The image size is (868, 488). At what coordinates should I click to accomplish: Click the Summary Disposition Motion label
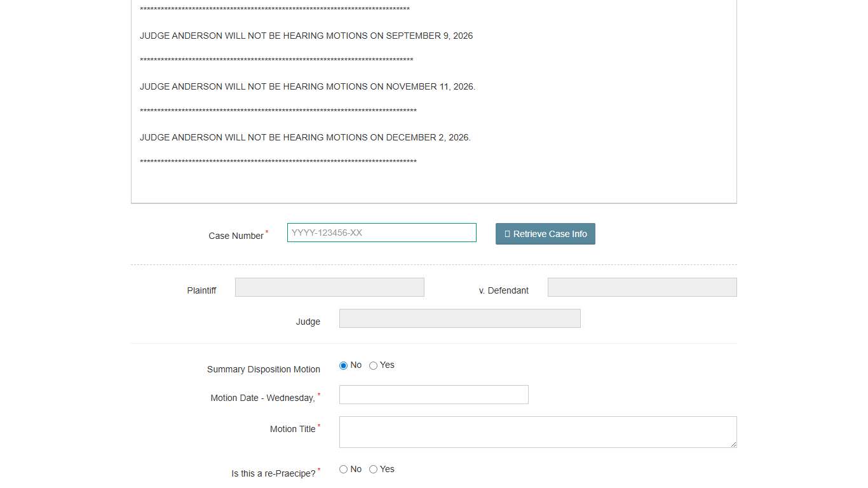(x=263, y=369)
